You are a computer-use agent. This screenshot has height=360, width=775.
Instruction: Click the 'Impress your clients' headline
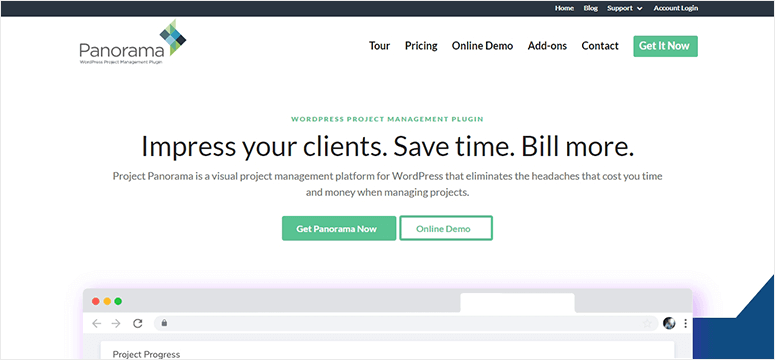point(387,146)
